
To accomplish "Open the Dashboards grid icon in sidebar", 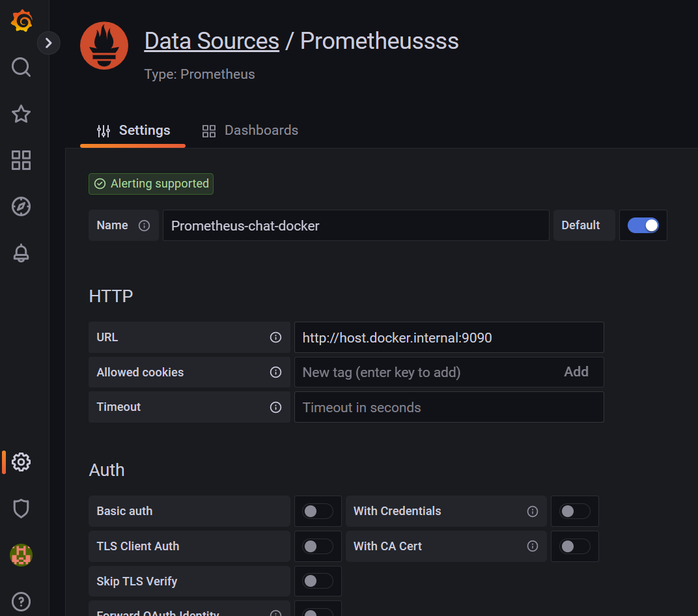I will (x=21, y=160).
